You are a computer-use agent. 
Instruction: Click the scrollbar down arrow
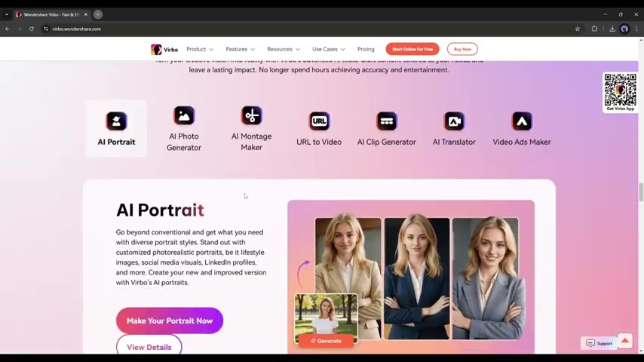click(641, 351)
